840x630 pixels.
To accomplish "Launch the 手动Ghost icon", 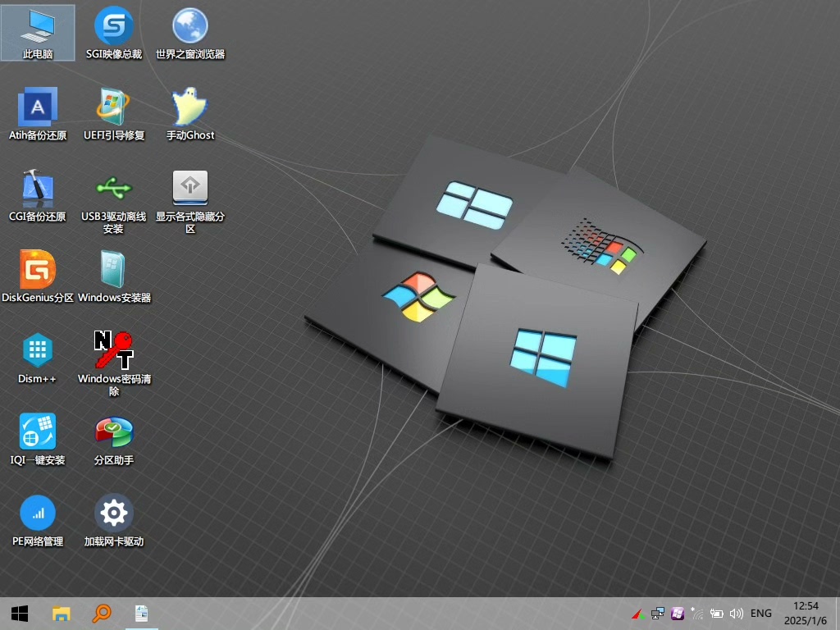I will click(189, 107).
